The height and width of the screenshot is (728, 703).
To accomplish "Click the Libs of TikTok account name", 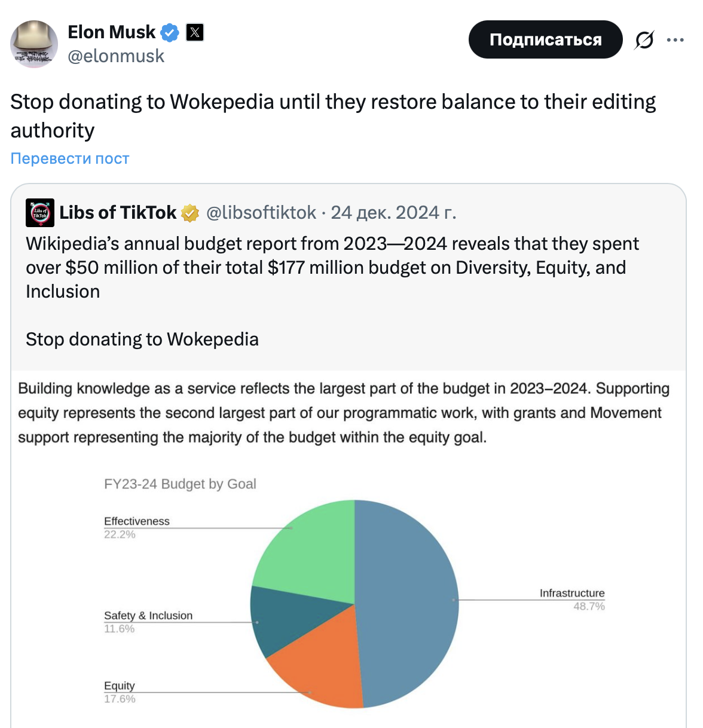I will (x=118, y=213).
